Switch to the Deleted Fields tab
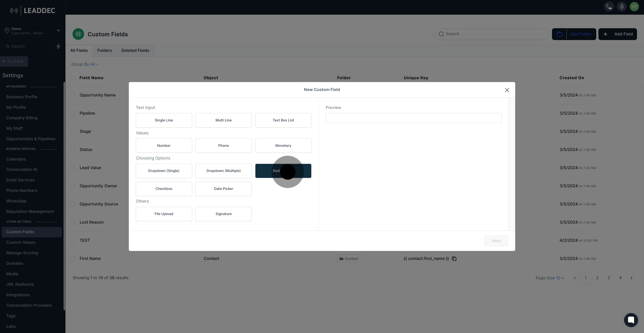Viewport: 644px width, 333px height. coord(135,51)
